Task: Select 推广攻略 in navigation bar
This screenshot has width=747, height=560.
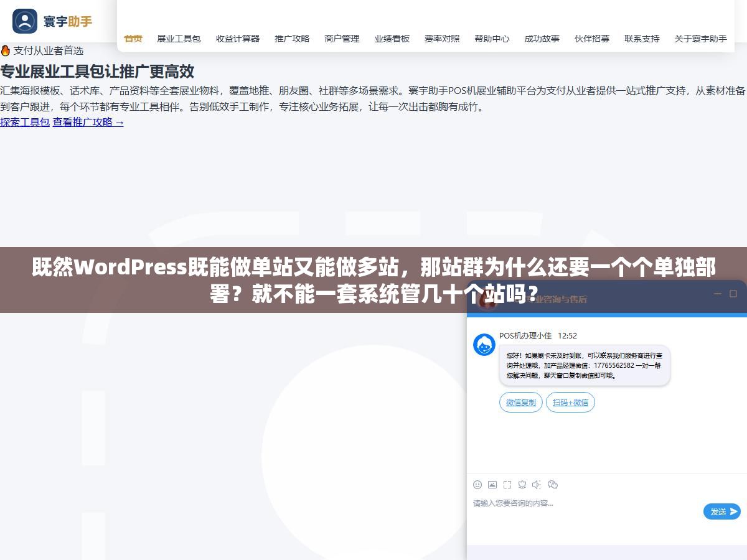Action: 292,39
